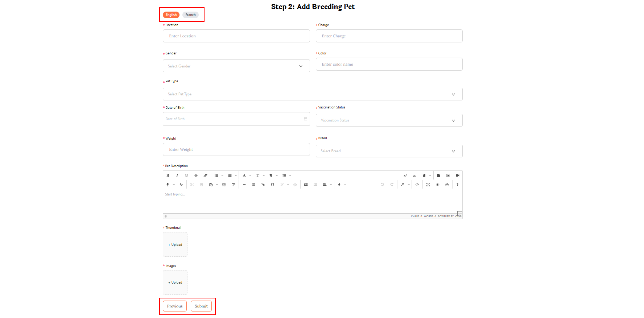The height and width of the screenshot is (318, 644).
Task: Click the eraser clear formatting icon
Action: coord(206,175)
